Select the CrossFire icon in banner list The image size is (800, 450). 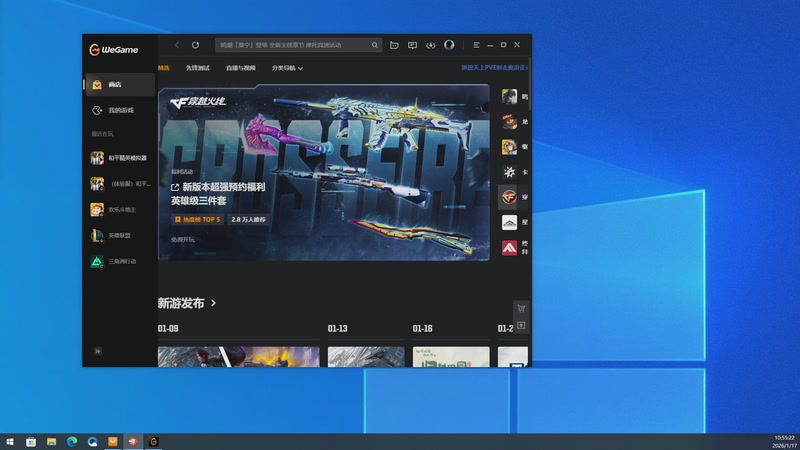(509, 197)
